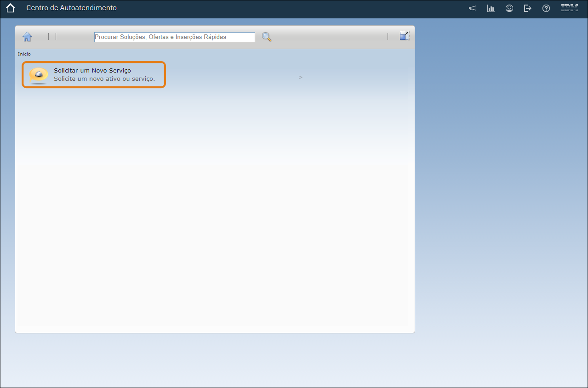
Task: Open the bar chart reports icon
Action: point(491,8)
